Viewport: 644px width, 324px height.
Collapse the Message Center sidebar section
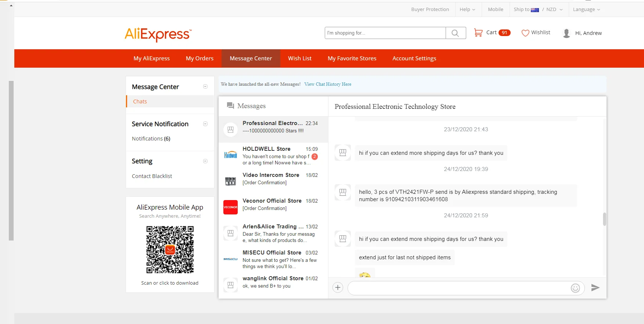[205, 86]
